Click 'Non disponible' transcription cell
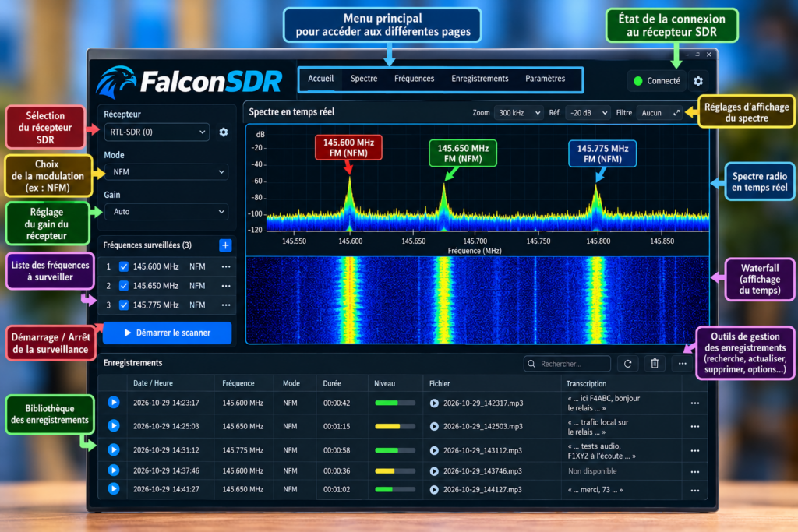The height and width of the screenshot is (532, 798). coord(592,471)
